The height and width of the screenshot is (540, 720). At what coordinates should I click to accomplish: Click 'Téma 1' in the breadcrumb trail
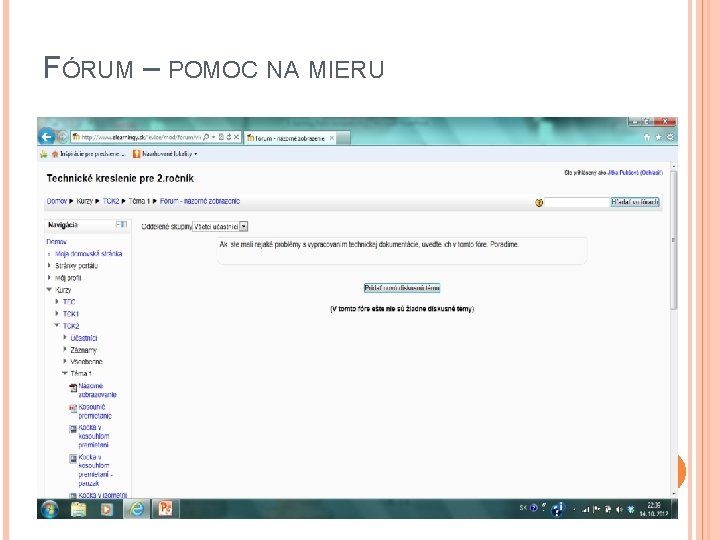point(139,201)
